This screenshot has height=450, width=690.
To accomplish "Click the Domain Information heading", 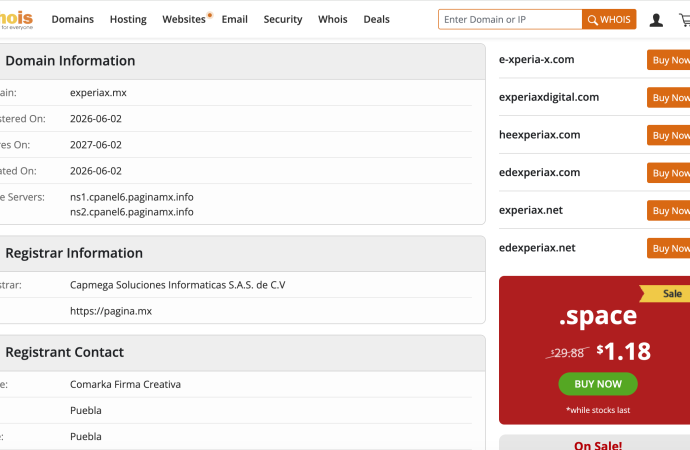I will 70,61.
